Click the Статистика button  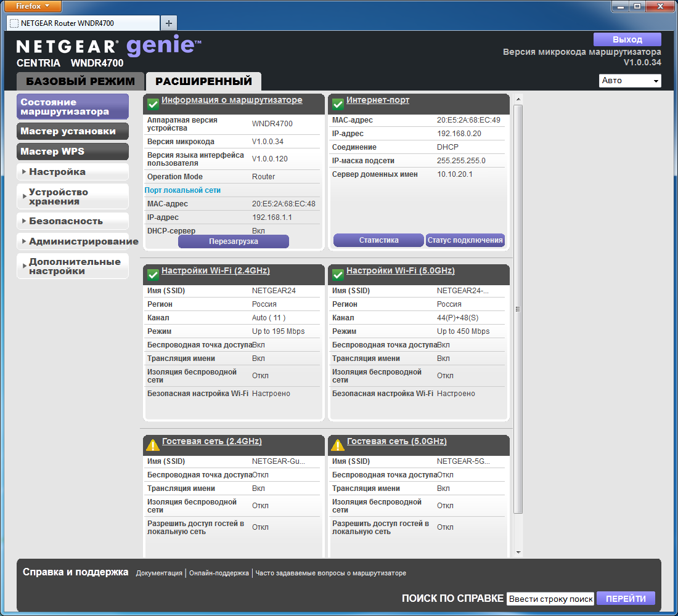click(x=379, y=240)
